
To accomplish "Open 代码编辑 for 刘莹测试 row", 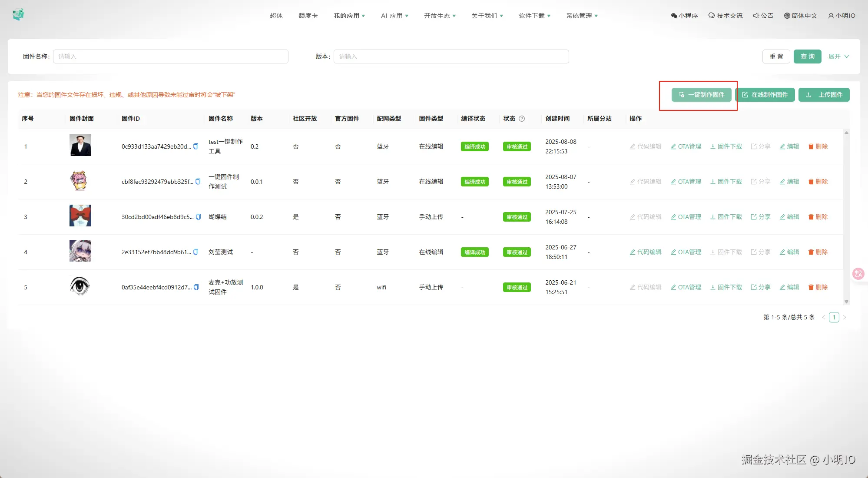I will 646,252.
